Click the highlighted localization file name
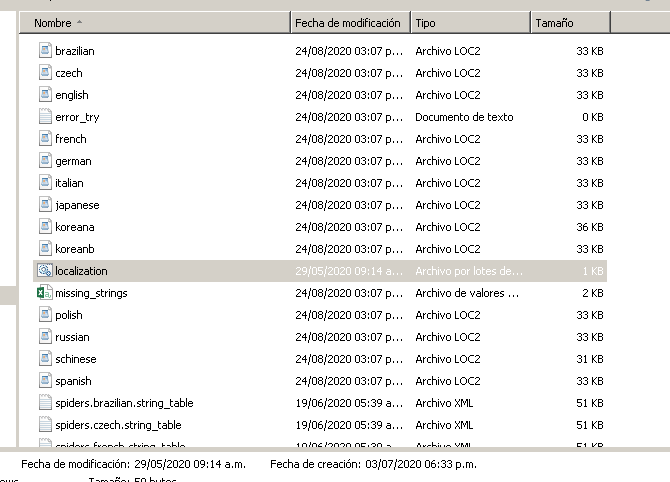670x482 pixels. 81,271
